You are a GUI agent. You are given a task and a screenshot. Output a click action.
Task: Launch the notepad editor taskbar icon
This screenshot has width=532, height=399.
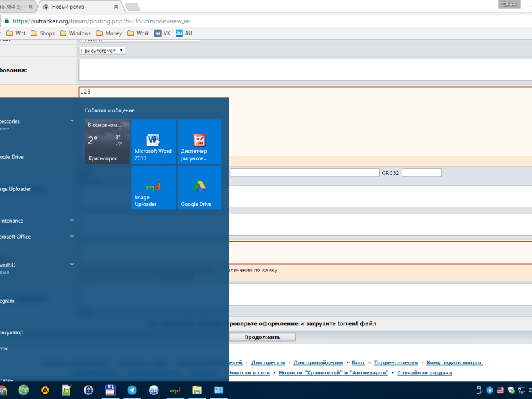66,390
